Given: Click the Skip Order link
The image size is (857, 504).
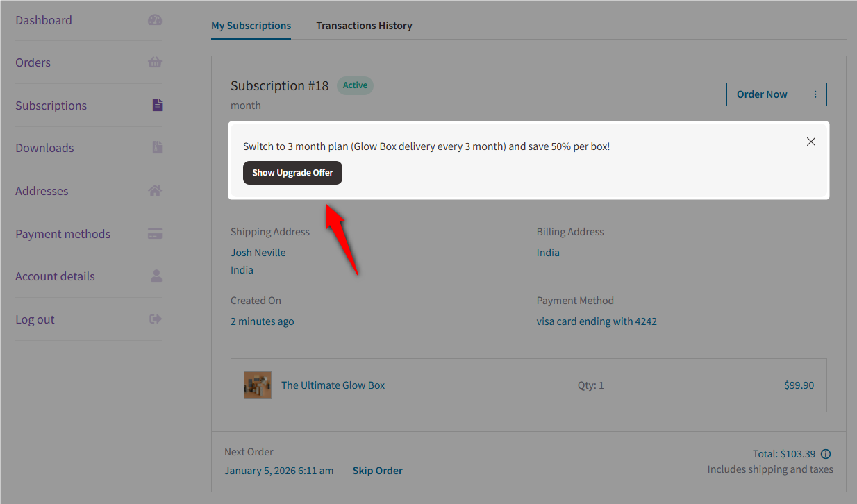Looking at the screenshot, I should coord(377,470).
